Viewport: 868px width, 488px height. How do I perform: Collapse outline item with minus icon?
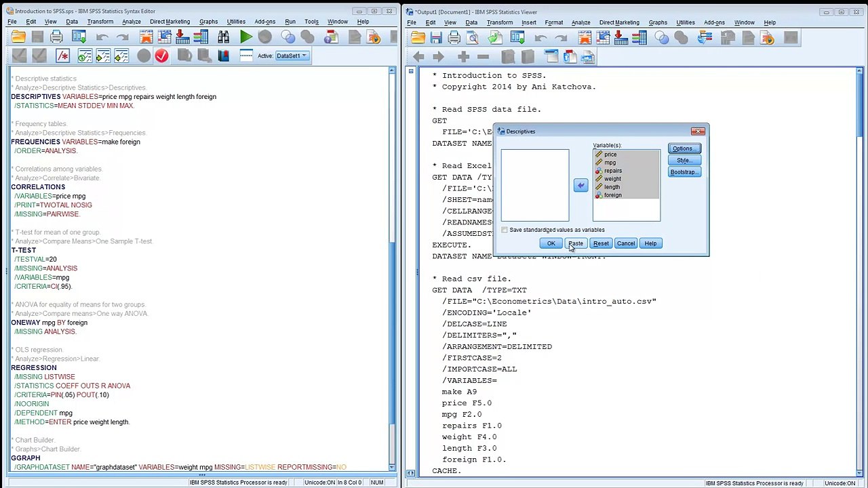[482, 57]
